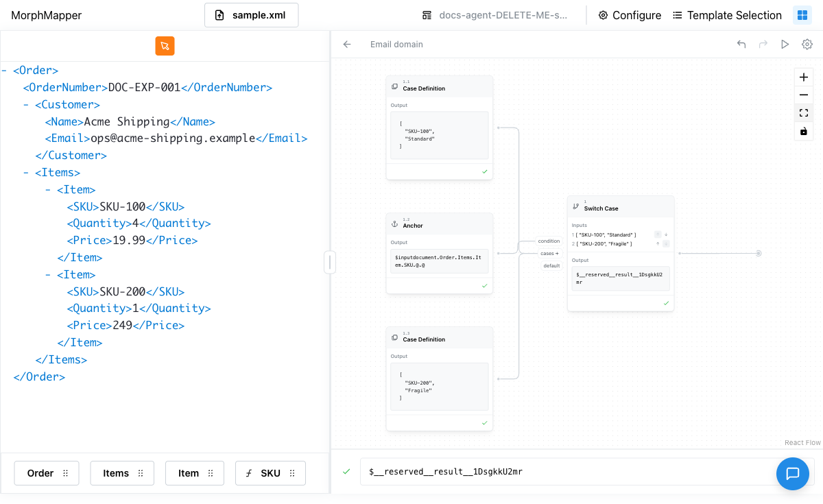Collapse the Customer XML element
The image size is (823, 504).
[26, 105]
